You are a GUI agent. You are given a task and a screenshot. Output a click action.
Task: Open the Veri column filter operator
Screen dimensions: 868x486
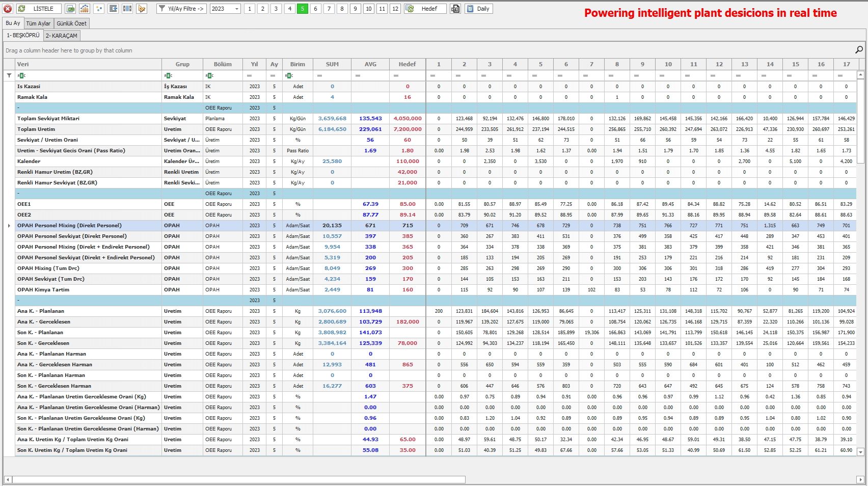(21, 75)
